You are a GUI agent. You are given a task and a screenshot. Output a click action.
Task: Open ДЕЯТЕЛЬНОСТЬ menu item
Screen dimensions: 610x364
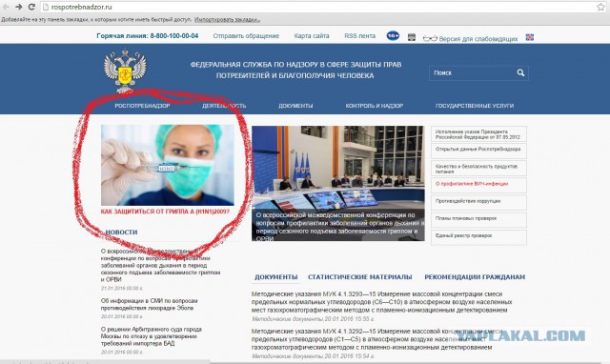coord(224,106)
